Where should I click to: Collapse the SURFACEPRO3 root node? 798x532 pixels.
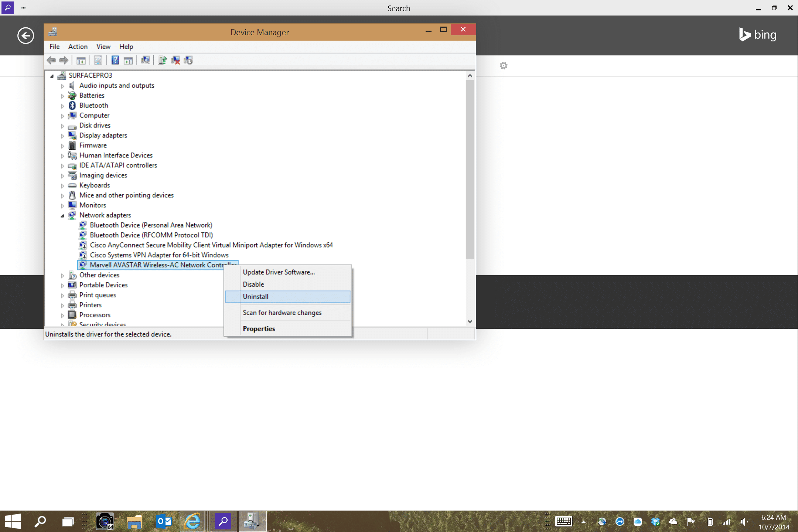click(52, 76)
